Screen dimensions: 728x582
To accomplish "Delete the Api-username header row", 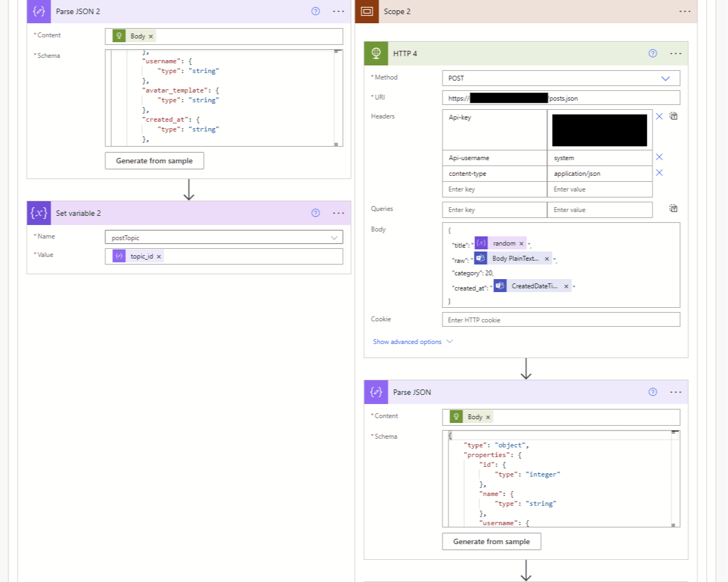I will 659,157.
